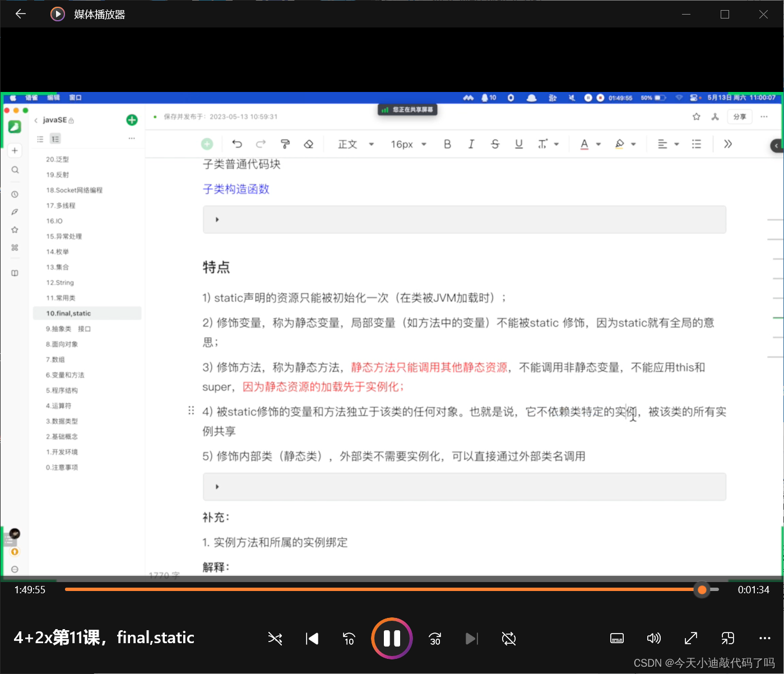Screen dimensions: 784x674
Task: Pause the video playback
Action: [x=392, y=638]
